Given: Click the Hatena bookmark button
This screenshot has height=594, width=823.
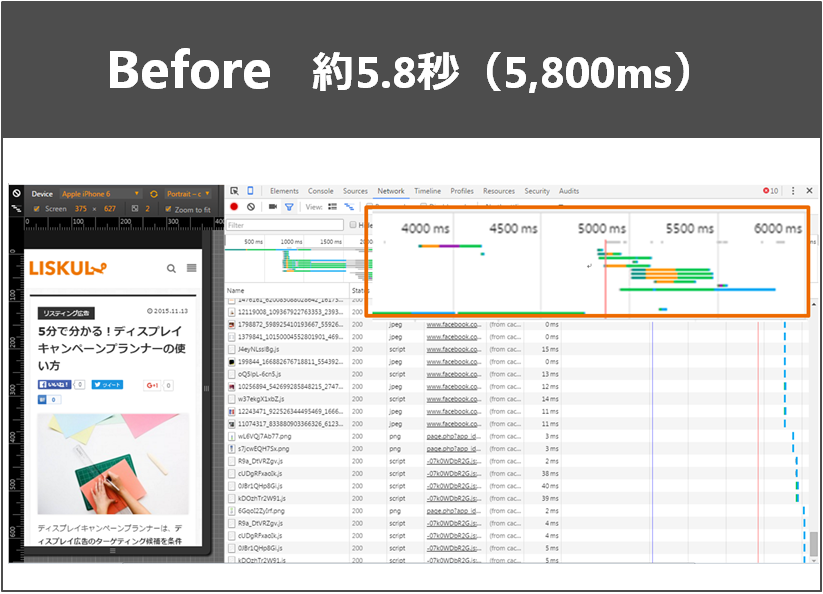Looking at the screenshot, I should (x=42, y=400).
